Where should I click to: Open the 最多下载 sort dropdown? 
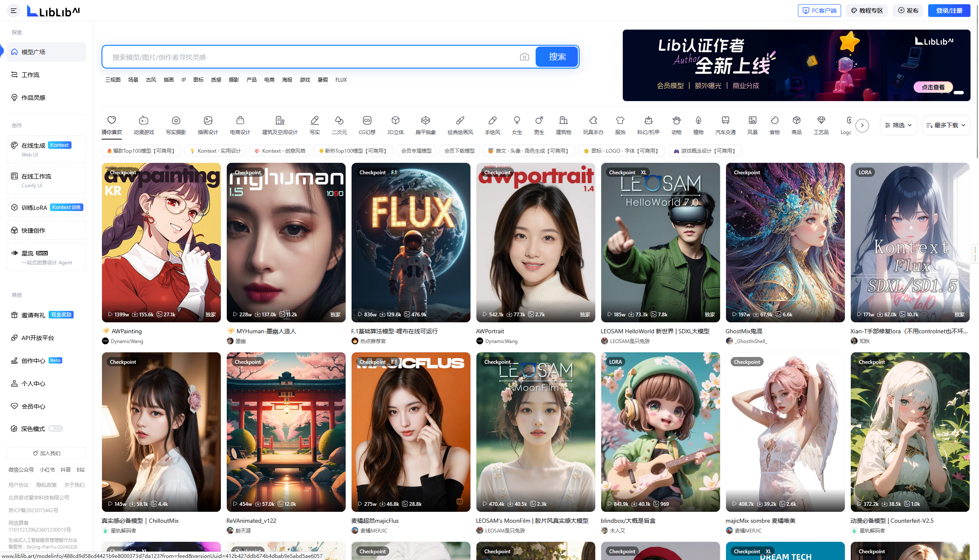946,125
